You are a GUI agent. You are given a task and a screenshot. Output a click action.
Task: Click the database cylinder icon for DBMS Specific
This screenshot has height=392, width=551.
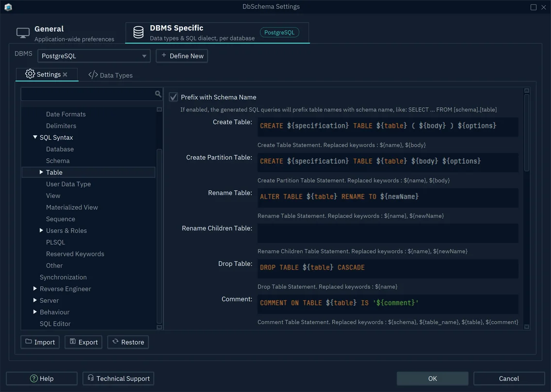(x=138, y=33)
